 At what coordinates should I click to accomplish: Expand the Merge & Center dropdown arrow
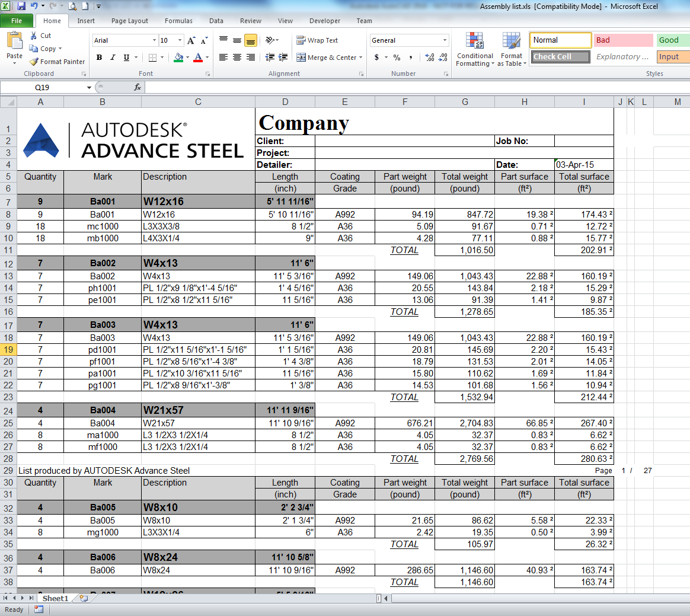click(x=361, y=58)
